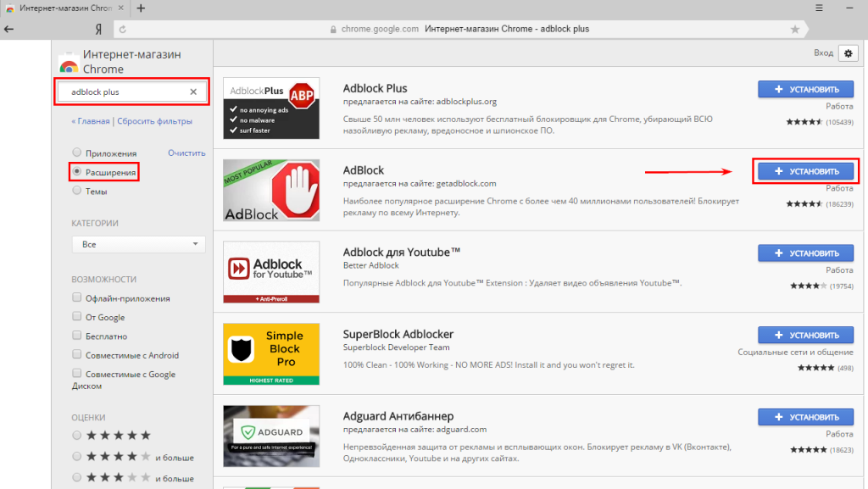Open Adblock for Youtube thumbnail
The image size is (868, 489).
pyautogui.click(x=271, y=272)
